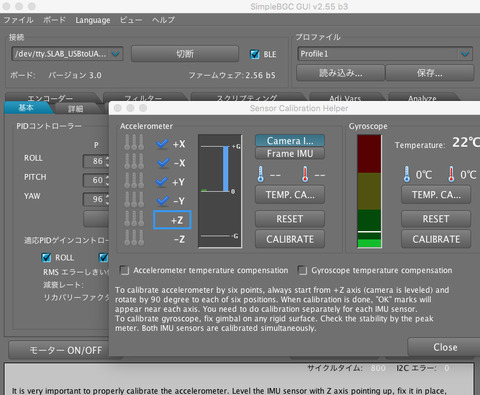Screen dimensions: 480x395
Task: Click the モーター ON/OFF button
Action: [x=66, y=350]
